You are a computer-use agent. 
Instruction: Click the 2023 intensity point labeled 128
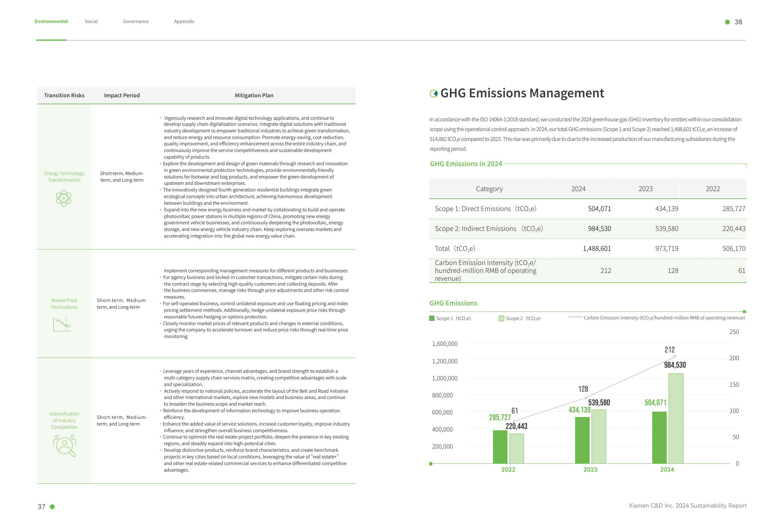[586, 397]
